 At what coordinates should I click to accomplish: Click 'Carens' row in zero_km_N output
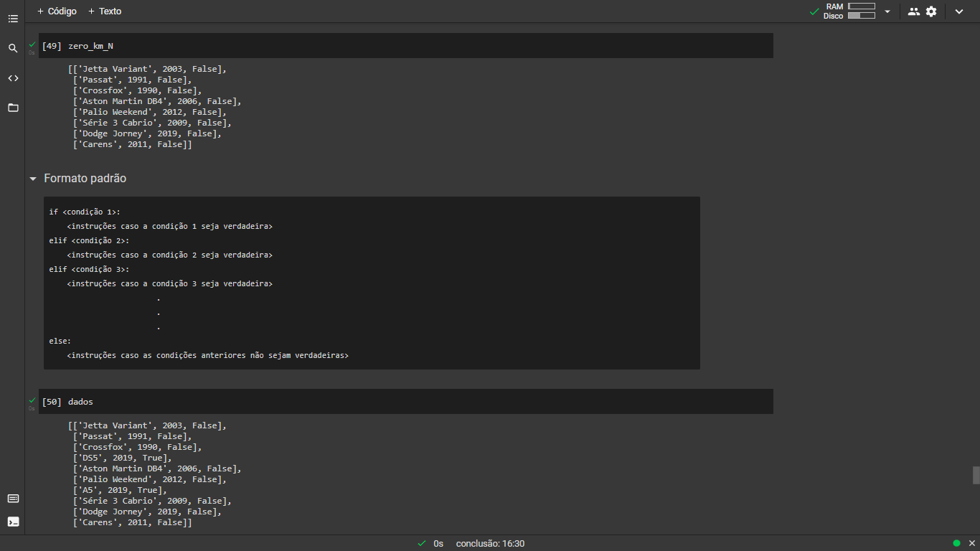click(x=132, y=144)
